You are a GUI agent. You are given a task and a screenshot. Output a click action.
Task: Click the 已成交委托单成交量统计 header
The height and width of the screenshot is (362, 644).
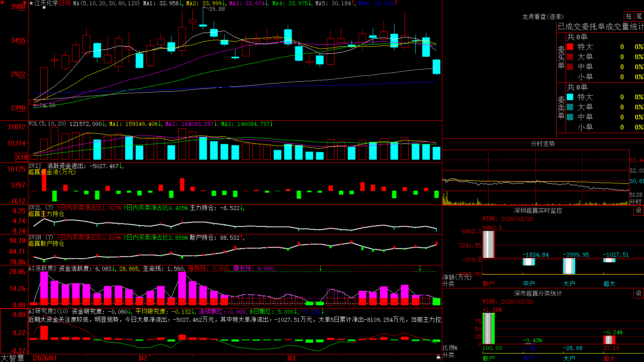(601, 27)
